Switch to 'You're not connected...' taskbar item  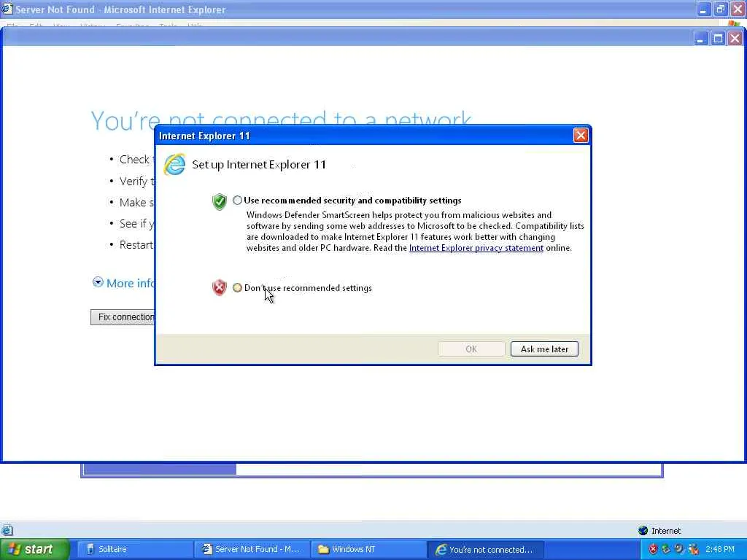[x=485, y=549]
